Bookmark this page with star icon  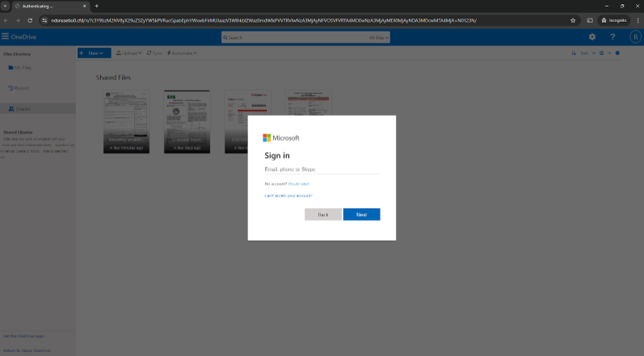pyautogui.click(x=573, y=20)
